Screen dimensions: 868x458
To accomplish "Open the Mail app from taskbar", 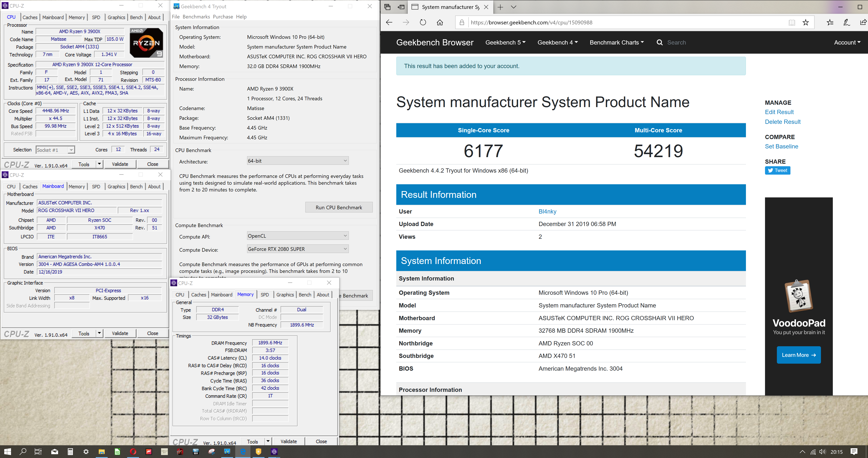I will pyautogui.click(x=55, y=452).
